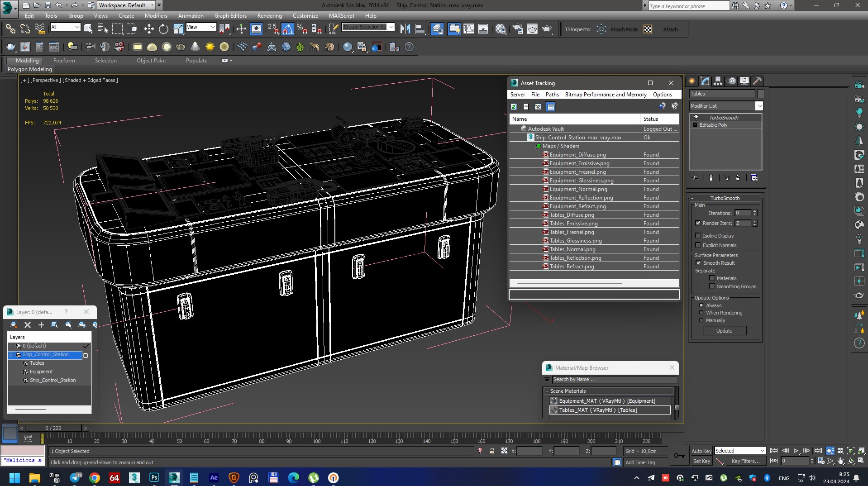This screenshot has height=486, width=868.
Task: Click Search by Name field in Material Browser
Action: [615, 380]
